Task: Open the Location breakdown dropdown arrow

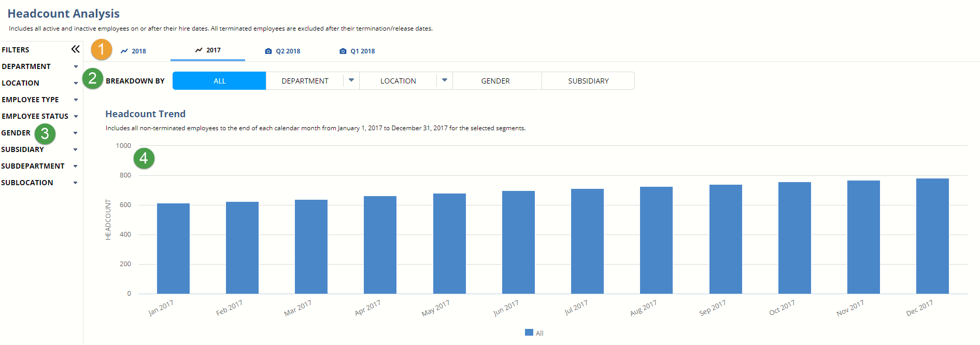Action: 445,80
